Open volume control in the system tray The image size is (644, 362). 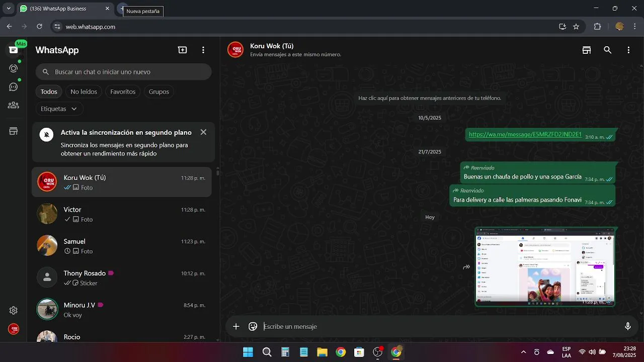tap(592, 352)
